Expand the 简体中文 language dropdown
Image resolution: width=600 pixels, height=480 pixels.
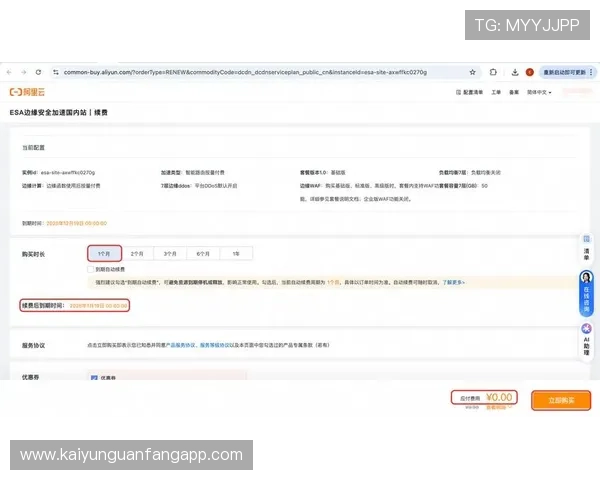click(539, 92)
